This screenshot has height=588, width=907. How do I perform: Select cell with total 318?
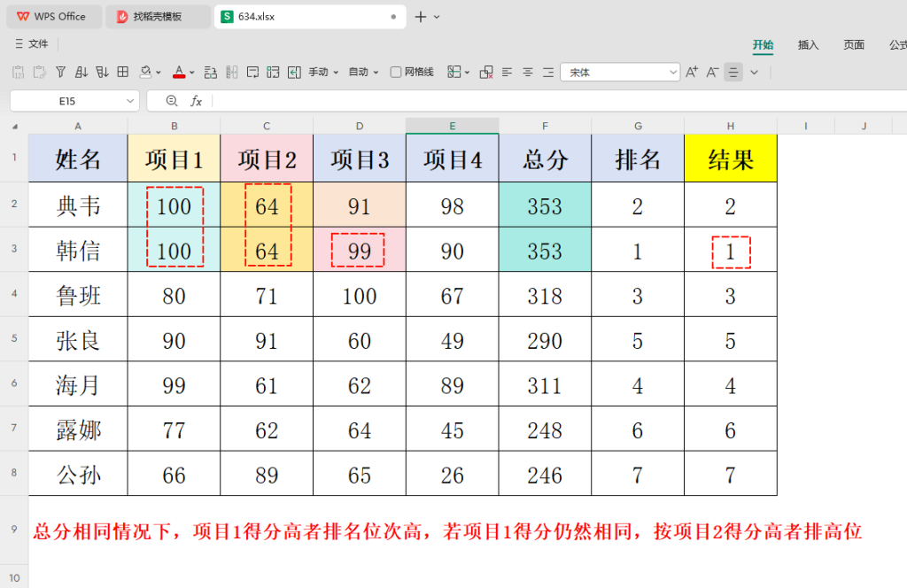coord(545,295)
